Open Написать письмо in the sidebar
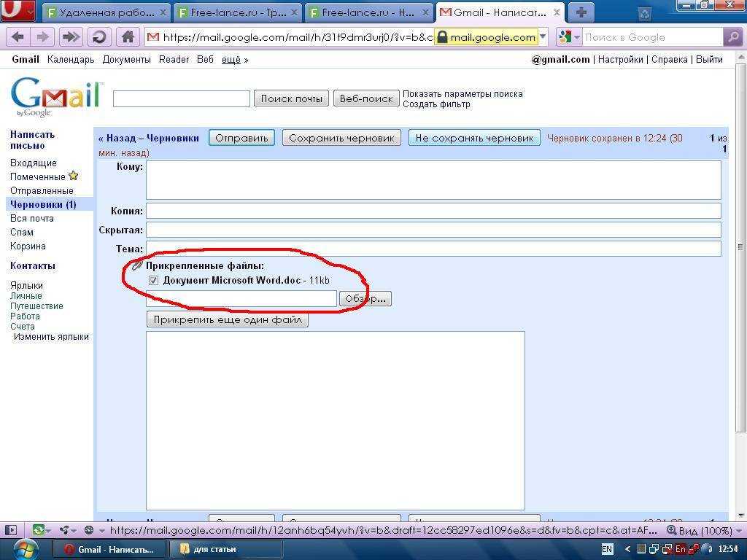The width and height of the screenshot is (747, 560). pos(32,140)
